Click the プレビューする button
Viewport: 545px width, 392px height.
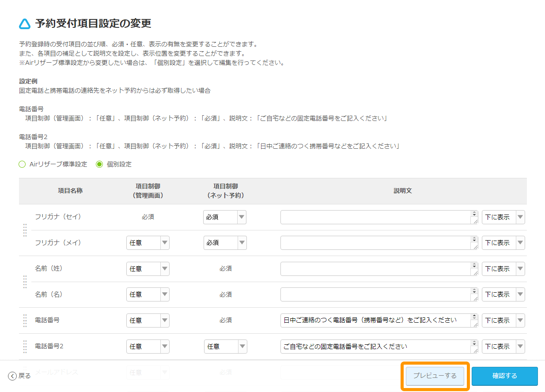pos(436,376)
